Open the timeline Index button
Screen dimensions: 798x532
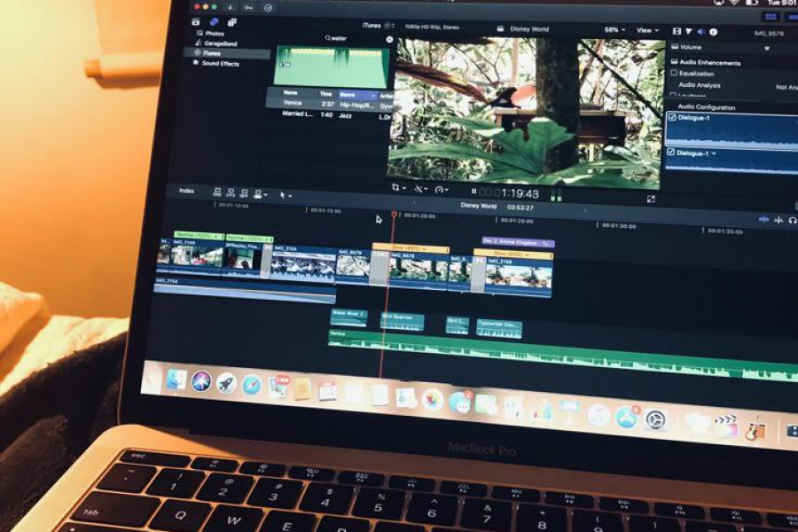[x=186, y=191]
